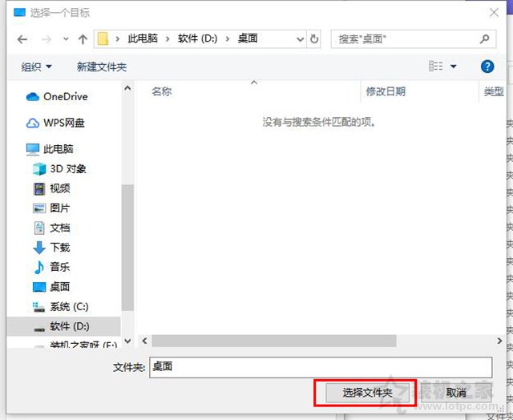Open the 组织 dropdown menu

pos(37,67)
